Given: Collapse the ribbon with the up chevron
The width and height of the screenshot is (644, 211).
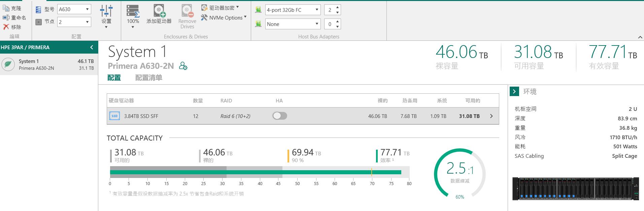Looking at the screenshot, I should [640, 37].
